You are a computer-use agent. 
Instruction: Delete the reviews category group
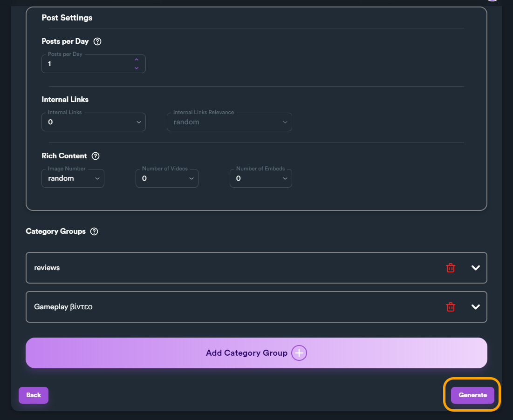tap(450, 268)
